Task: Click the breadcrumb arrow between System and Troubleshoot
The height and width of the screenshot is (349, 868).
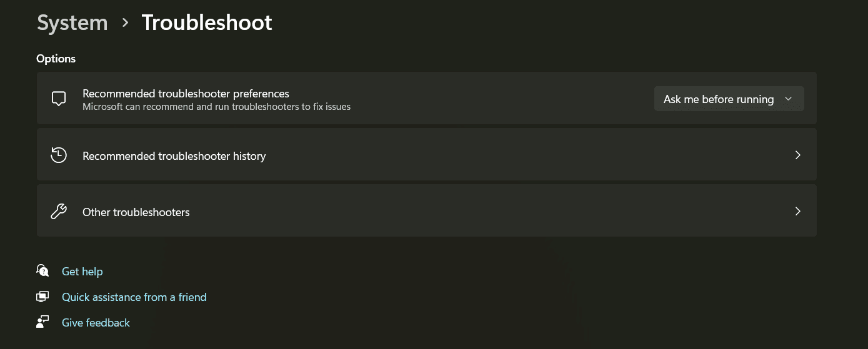Action: (125, 23)
